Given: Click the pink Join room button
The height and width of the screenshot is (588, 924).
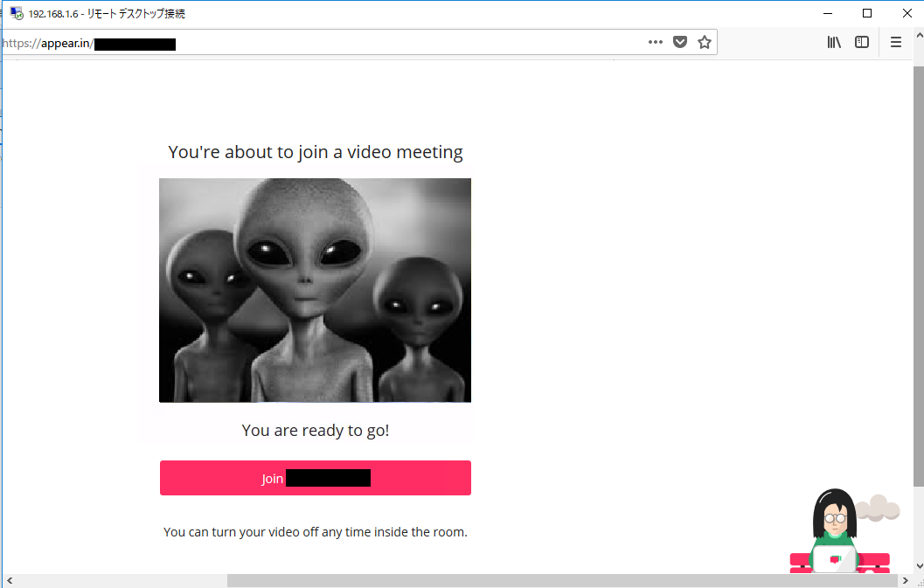Looking at the screenshot, I should (x=316, y=478).
